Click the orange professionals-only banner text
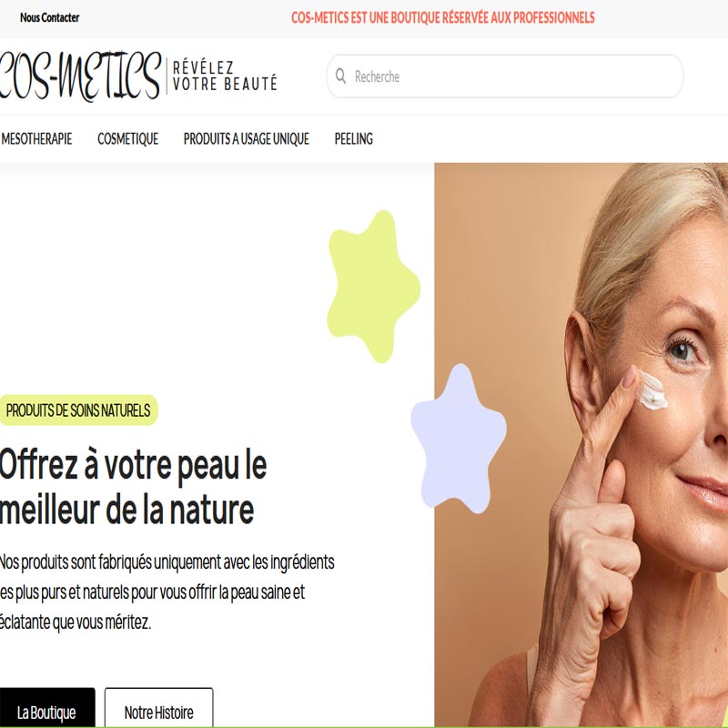 [x=443, y=17]
